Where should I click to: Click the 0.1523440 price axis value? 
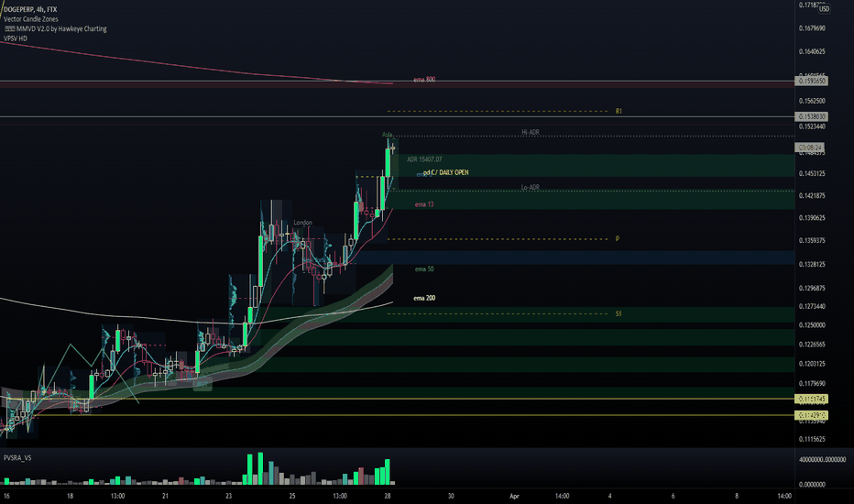812,127
